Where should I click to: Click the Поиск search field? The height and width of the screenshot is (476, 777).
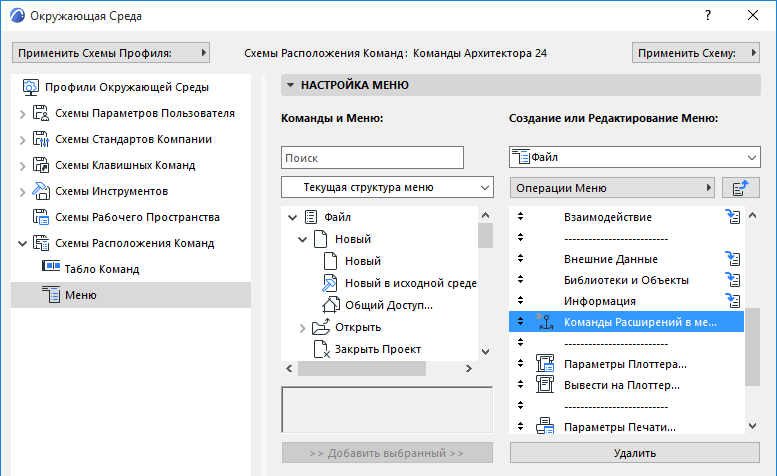point(372,157)
